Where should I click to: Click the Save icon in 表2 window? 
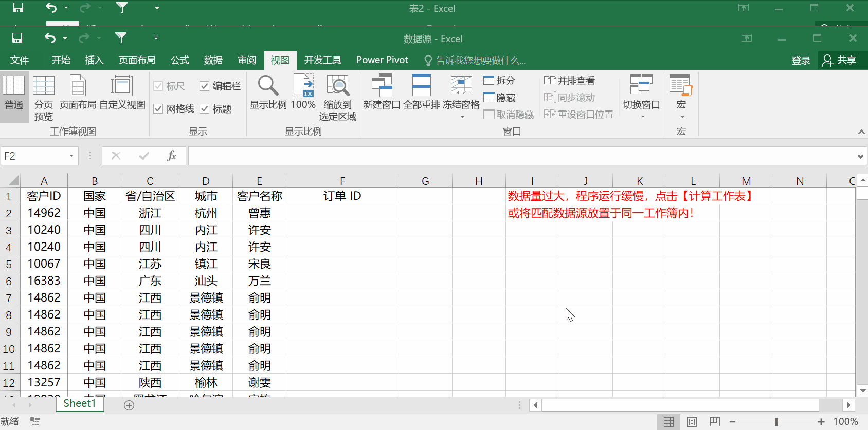[x=18, y=8]
